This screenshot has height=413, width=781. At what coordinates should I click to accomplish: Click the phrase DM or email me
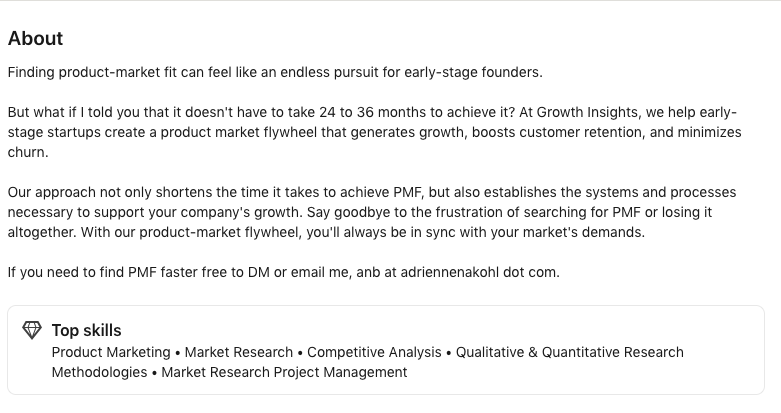tap(300, 273)
